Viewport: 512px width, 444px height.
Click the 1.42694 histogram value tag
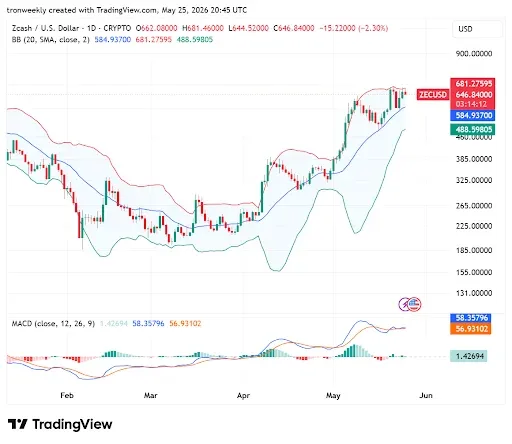(x=469, y=356)
